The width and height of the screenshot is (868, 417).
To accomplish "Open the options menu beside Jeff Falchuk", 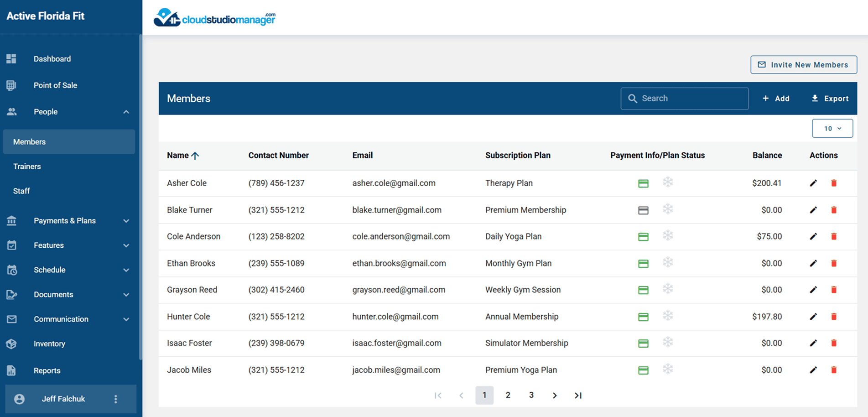I will coord(115,399).
